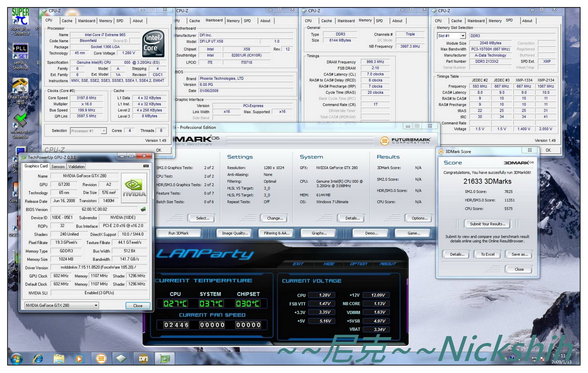Click Details... under System section

click(352, 218)
